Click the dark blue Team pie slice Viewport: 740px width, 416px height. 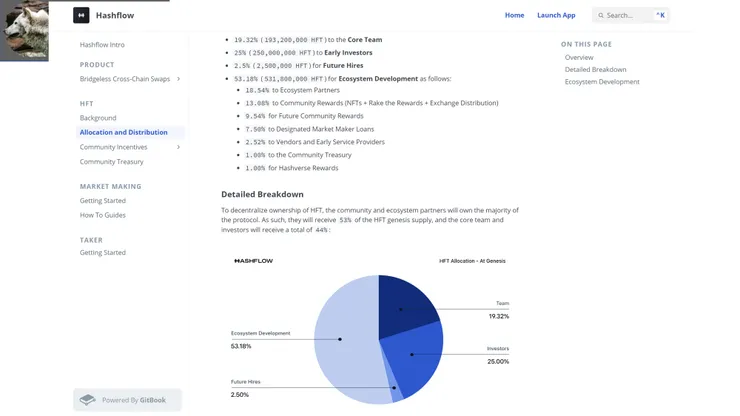[x=406, y=305]
